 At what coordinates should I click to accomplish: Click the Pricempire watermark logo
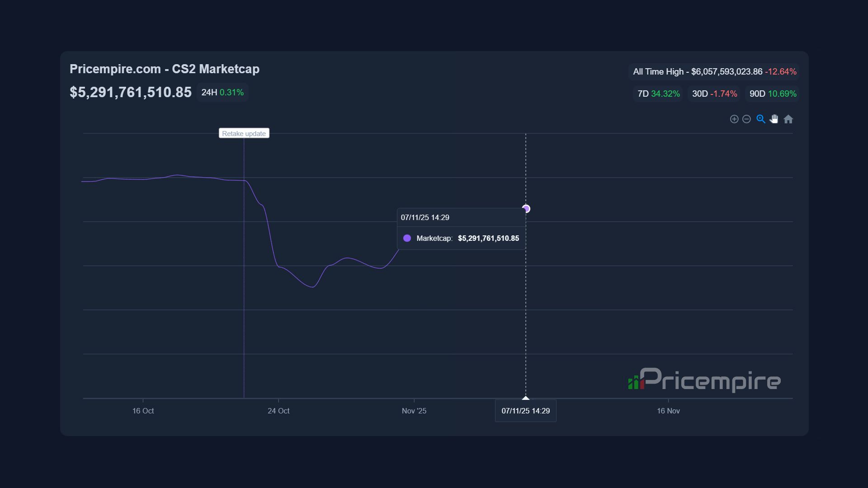click(704, 380)
